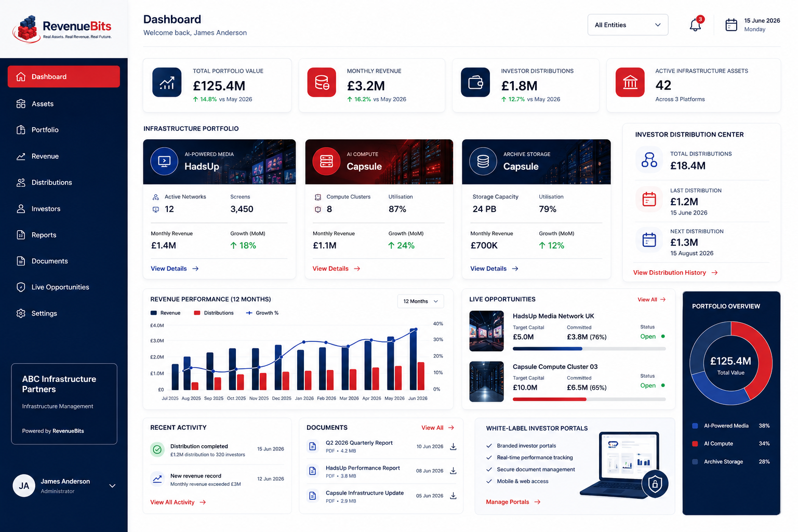Open Revenue in the sidebar

64,156
